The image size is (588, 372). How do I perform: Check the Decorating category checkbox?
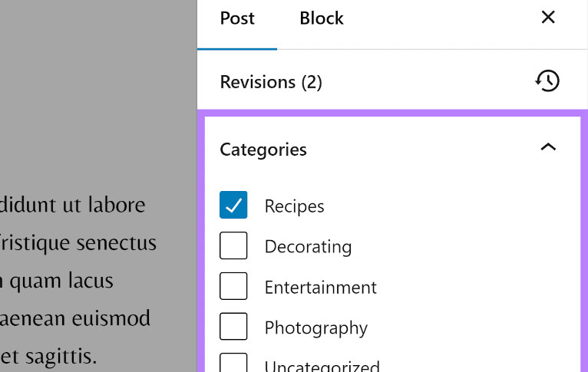(233, 246)
